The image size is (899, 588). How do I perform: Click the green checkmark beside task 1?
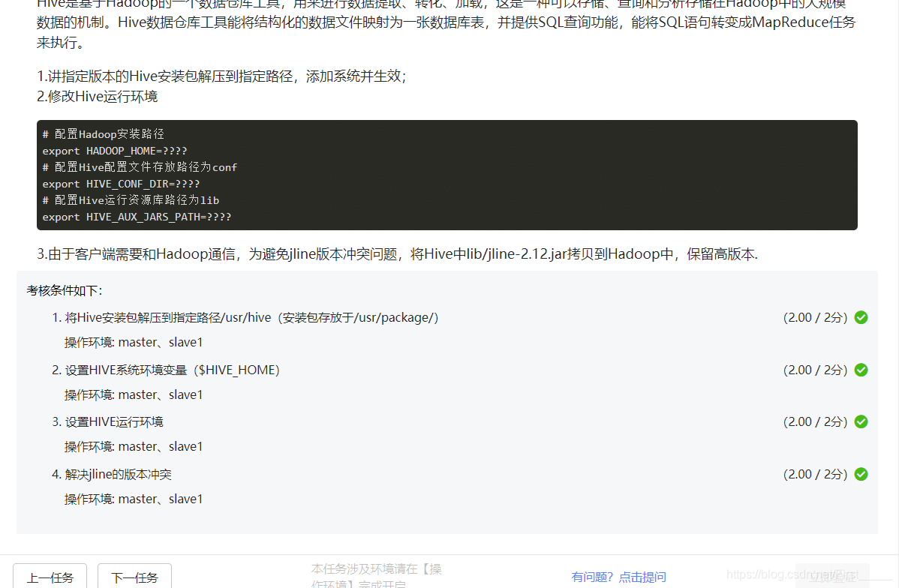point(861,317)
